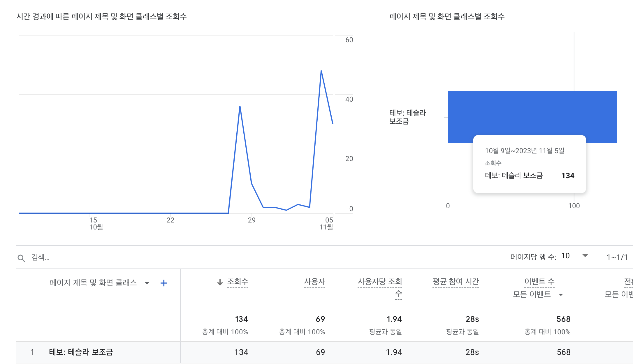Click the plus icon to add dimension
Screen dimensions: 640x364
(164, 283)
